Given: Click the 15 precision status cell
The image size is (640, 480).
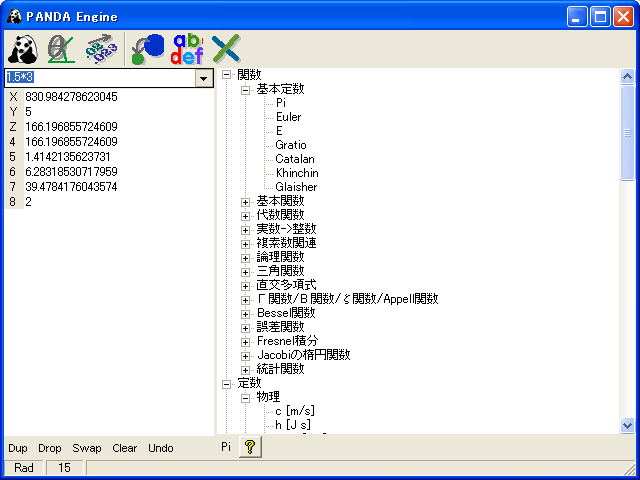Looking at the screenshot, I should pyautogui.click(x=64, y=468).
